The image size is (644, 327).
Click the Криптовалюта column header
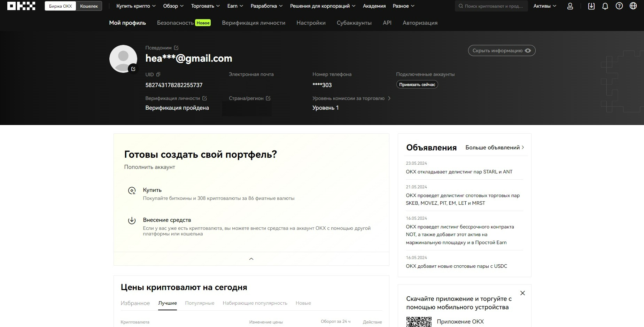(x=135, y=322)
